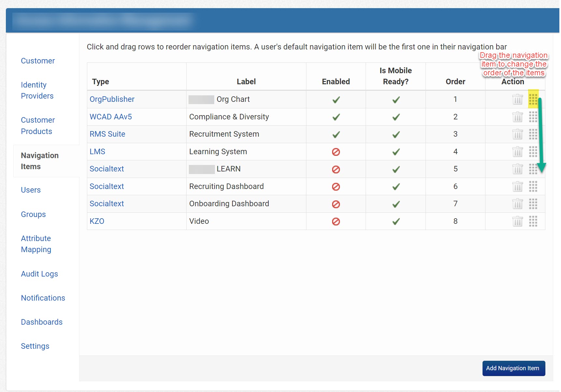Viewport: 561px width, 392px height.
Task: Click mobile ready checkmark for Video
Action: [x=396, y=222]
